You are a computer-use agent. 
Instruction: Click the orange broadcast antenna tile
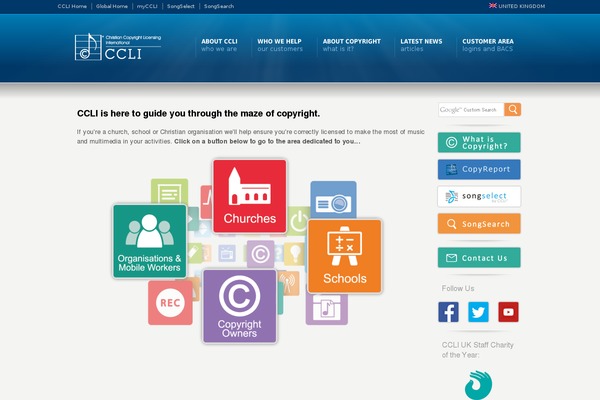coord(289,283)
